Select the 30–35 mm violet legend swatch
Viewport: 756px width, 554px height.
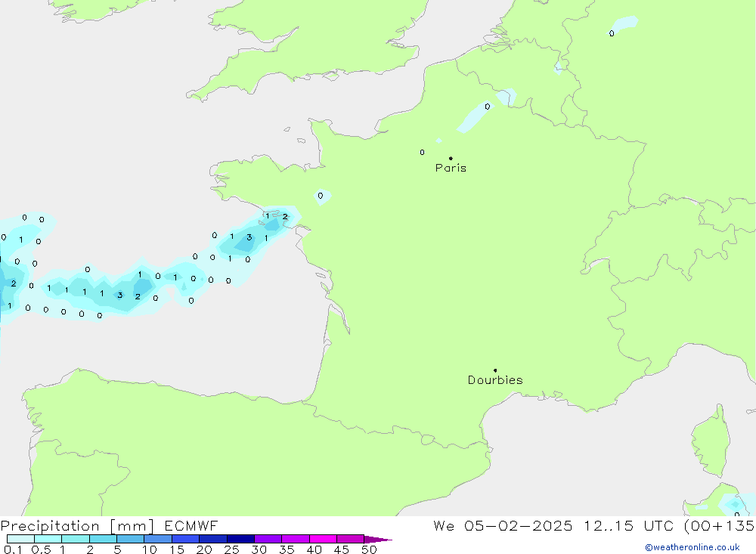[x=268, y=539]
